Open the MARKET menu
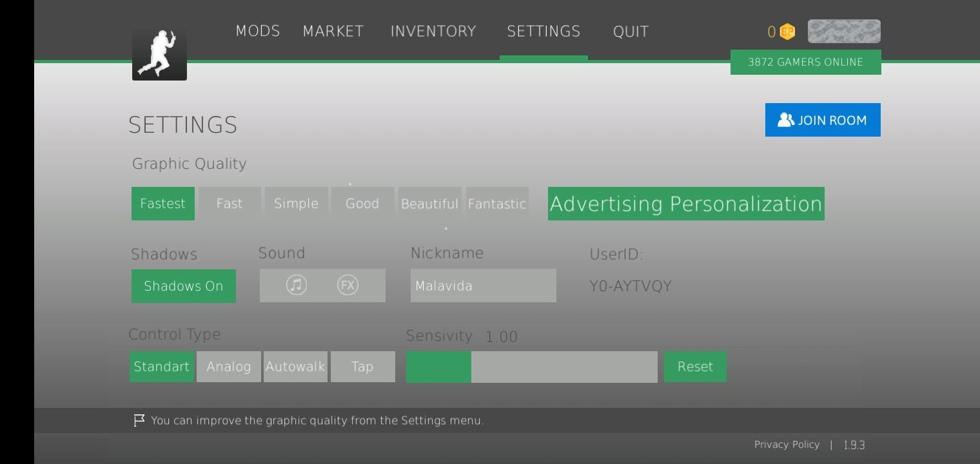 333,31
